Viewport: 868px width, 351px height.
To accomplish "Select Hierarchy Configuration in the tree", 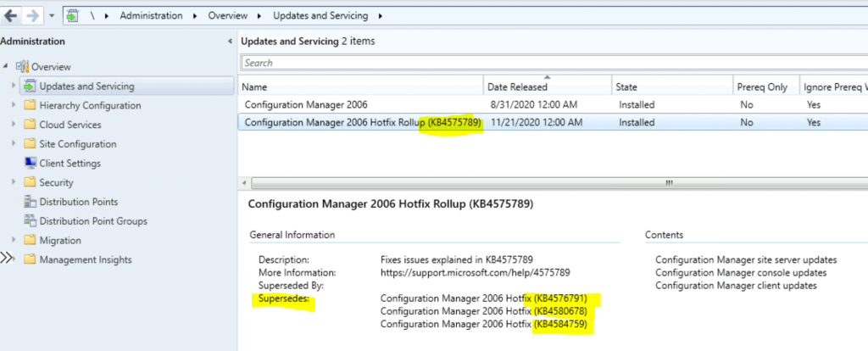I will [90, 105].
